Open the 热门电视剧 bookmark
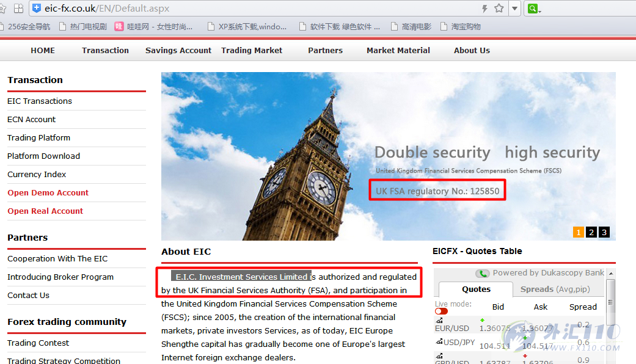Screen dimensions: 636x364 click(83, 27)
